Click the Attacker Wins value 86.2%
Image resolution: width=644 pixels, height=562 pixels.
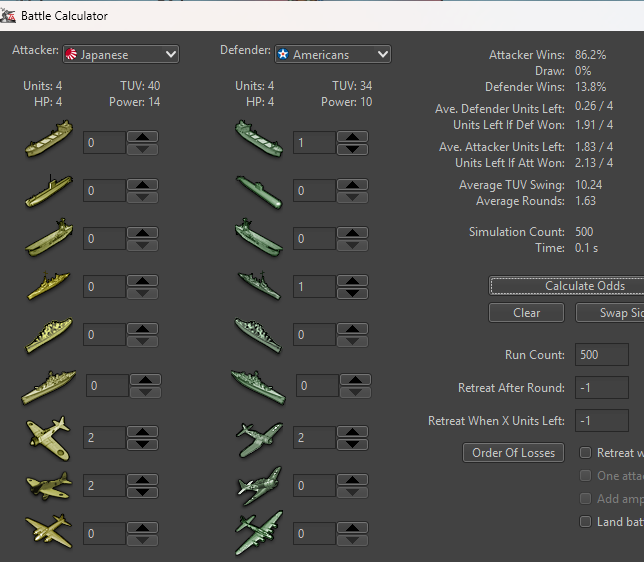pos(590,55)
